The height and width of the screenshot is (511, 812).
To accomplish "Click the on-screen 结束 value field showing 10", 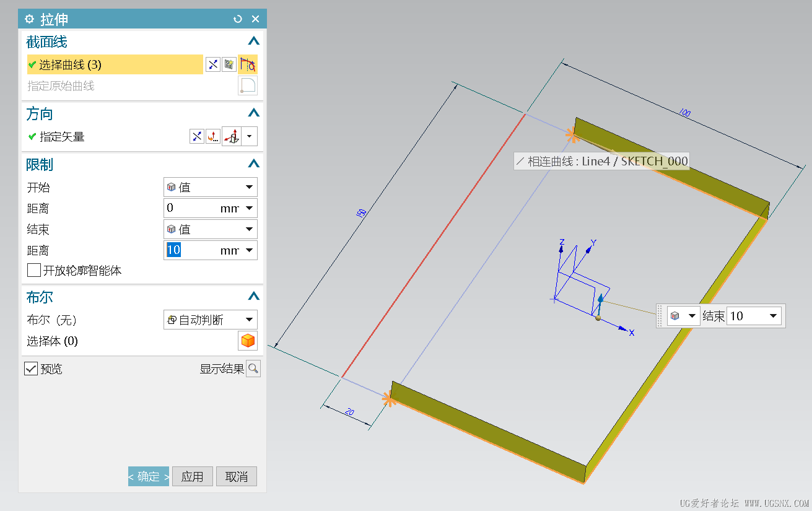I will coord(754,316).
